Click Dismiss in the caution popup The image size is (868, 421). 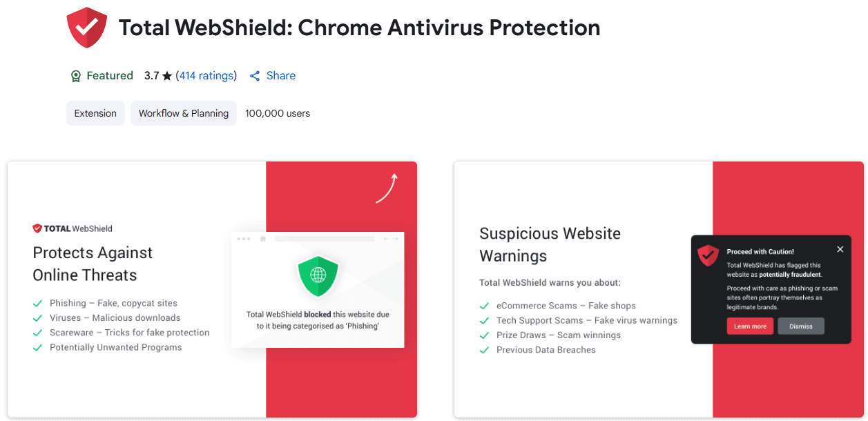(x=801, y=326)
